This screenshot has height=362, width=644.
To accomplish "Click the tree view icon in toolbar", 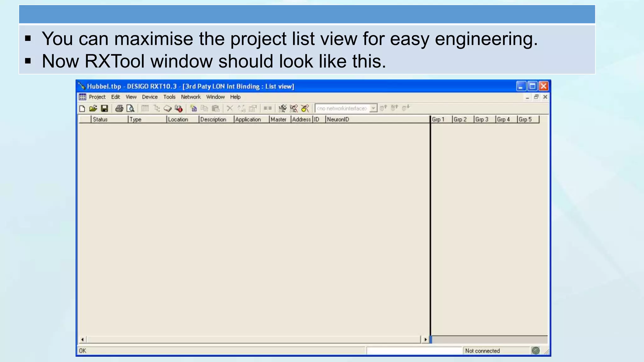I will coord(157,109).
